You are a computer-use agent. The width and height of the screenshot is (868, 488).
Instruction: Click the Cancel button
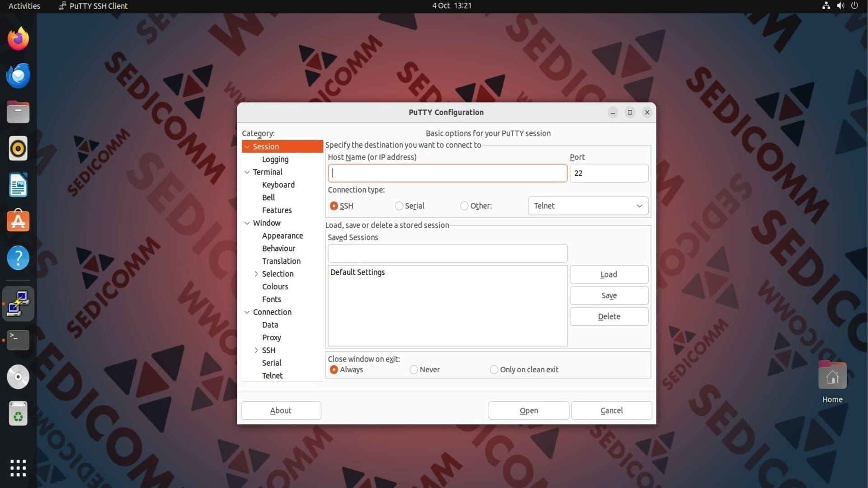tap(611, 410)
